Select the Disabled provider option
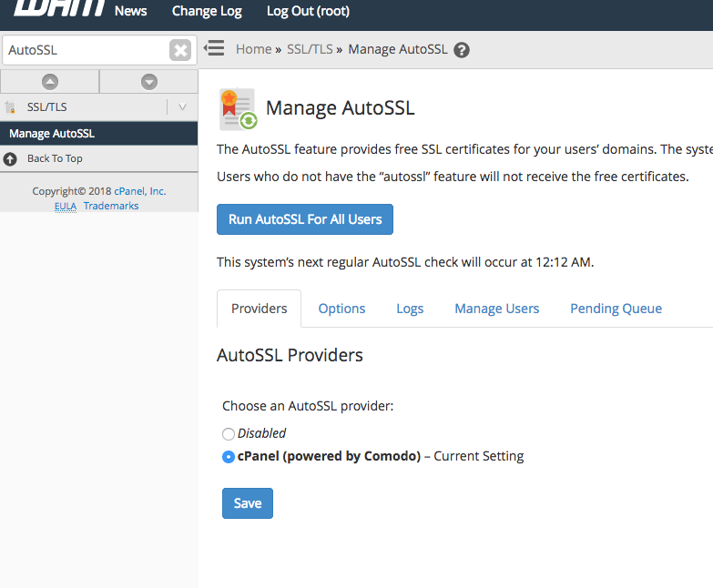This screenshot has height=588, width=713. click(x=229, y=434)
